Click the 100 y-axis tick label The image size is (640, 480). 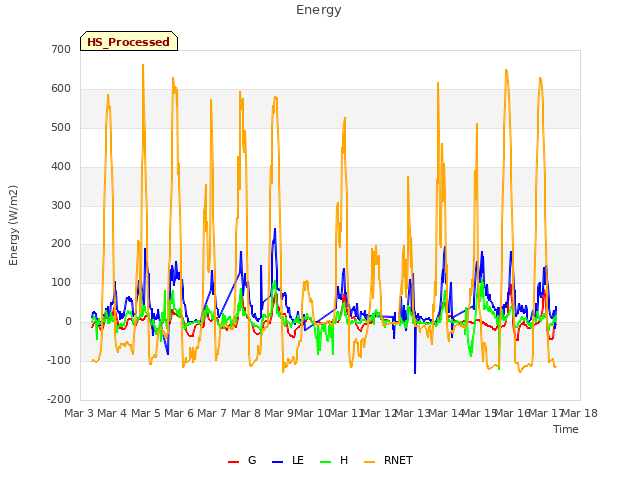tap(61, 282)
